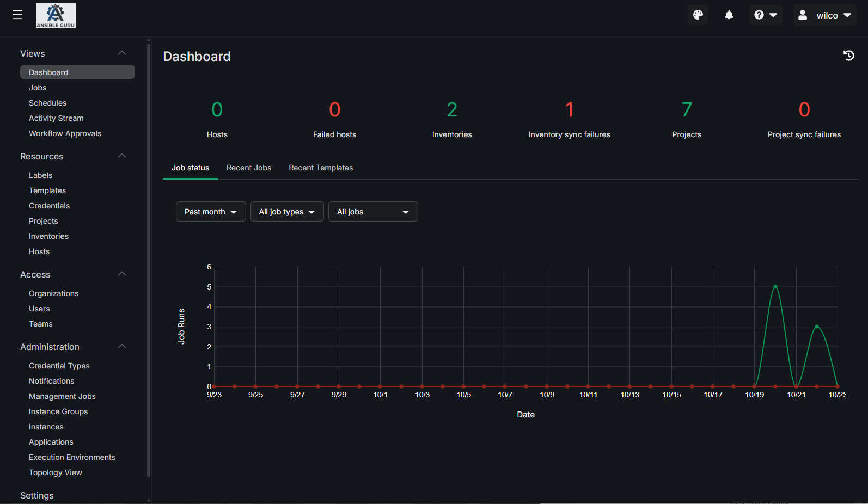Open the Users page
This screenshot has width=868, height=504.
39,309
